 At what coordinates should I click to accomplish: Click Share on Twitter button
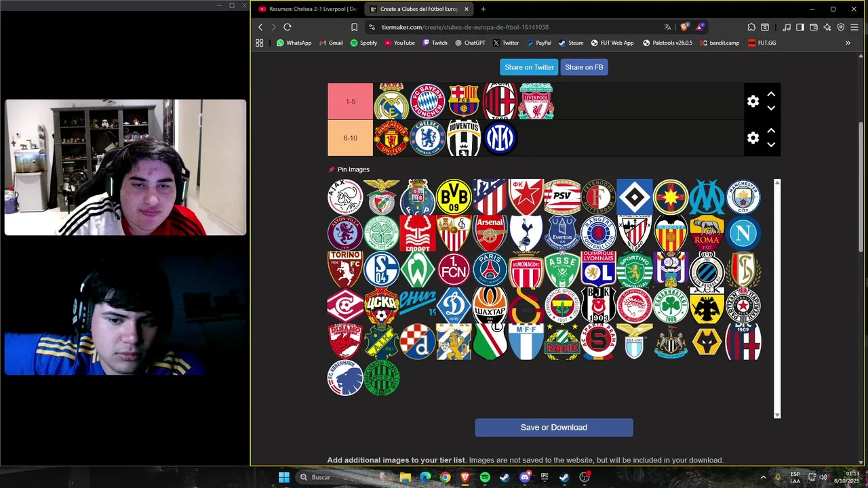529,67
